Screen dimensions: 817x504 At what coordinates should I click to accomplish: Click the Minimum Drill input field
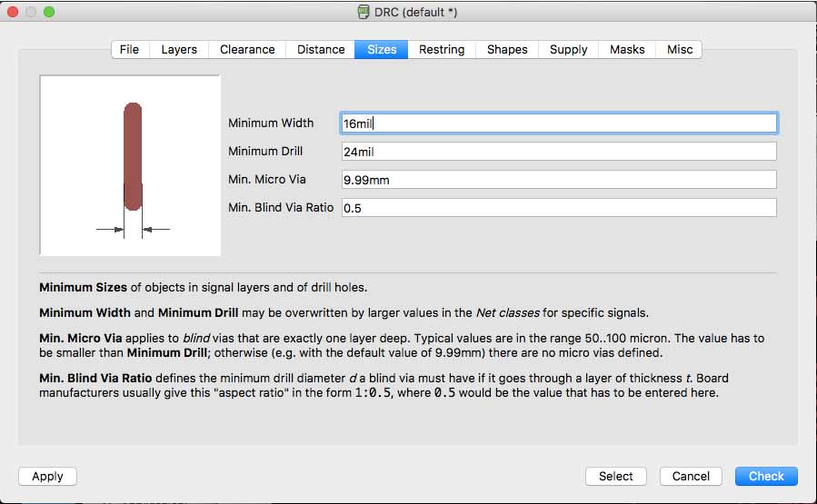point(559,152)
